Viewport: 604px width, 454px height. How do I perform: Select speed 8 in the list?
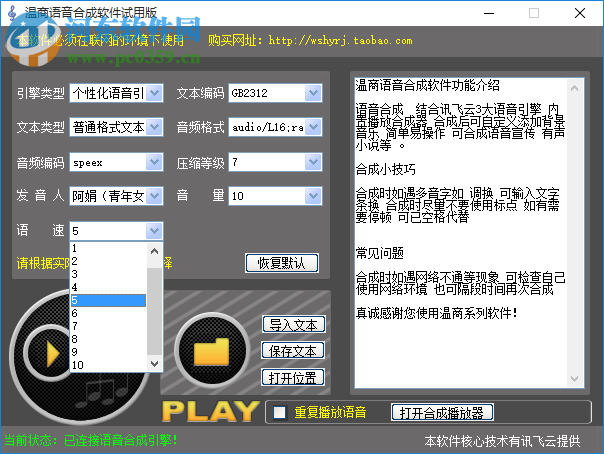tap(109, 339)
